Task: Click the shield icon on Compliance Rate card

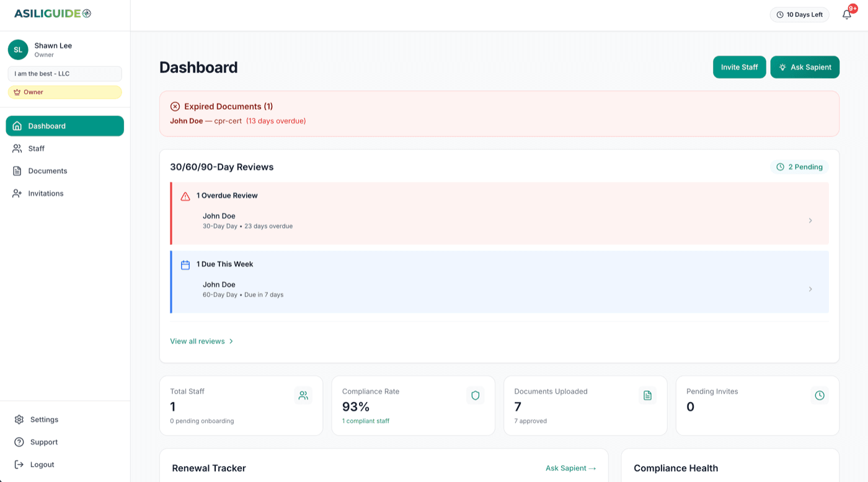Action: (475, 395)
